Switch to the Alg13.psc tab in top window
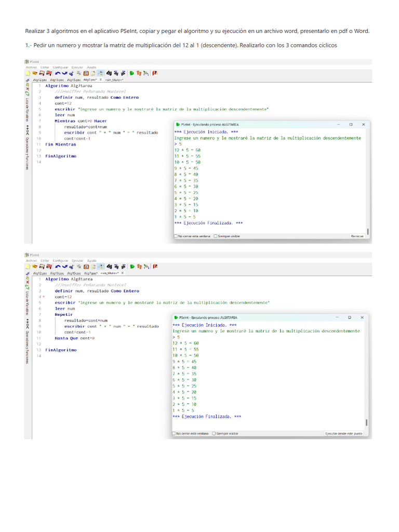This screenshot has height=532, width=399. coord(57,80)
